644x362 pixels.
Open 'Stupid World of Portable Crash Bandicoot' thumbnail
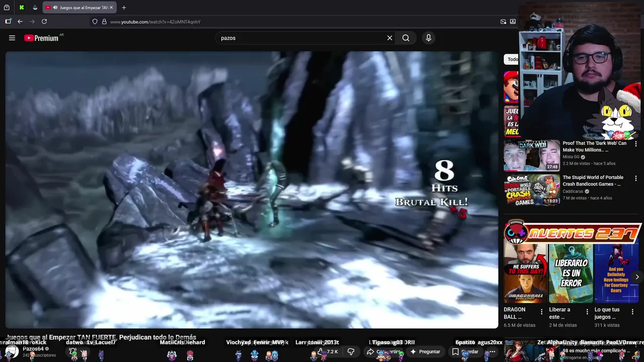(532, 190)
